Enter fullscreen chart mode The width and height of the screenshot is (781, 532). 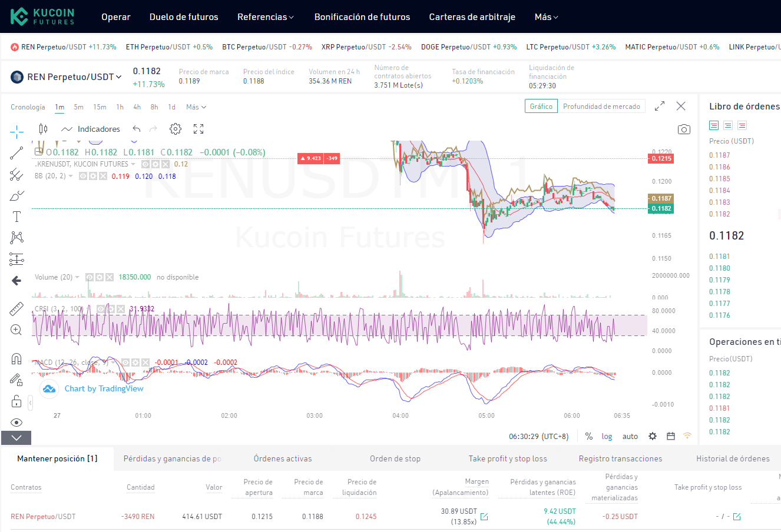[x=198, y=129]
